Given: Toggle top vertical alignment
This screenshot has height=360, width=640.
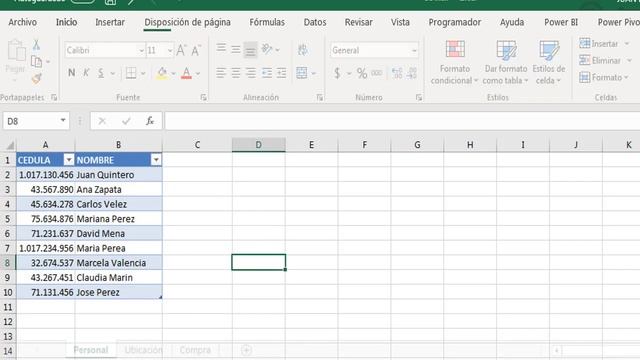Looking at the screenshot, I should tap(221, 49).
